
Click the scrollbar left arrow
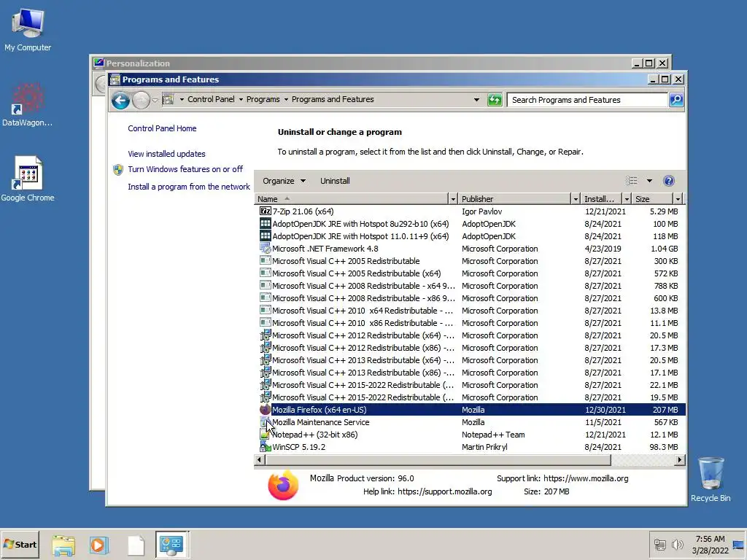260,460
